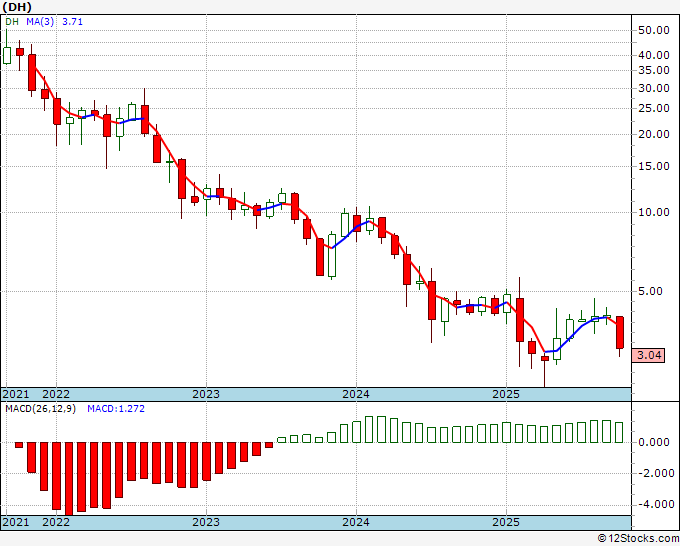Click the 3.04 current price tag
The image size is (680, 546).
(x=648, y=355)
